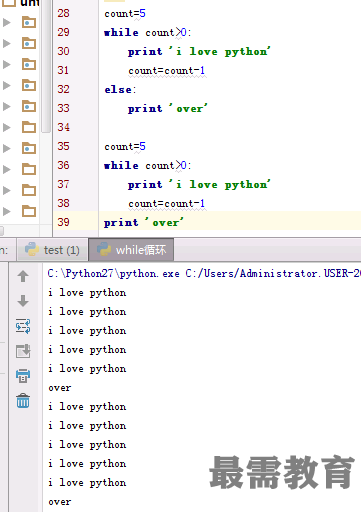The image size is (361, 512).
Task: Click the last 'over' console output line
Action: [x=60, y=502]
